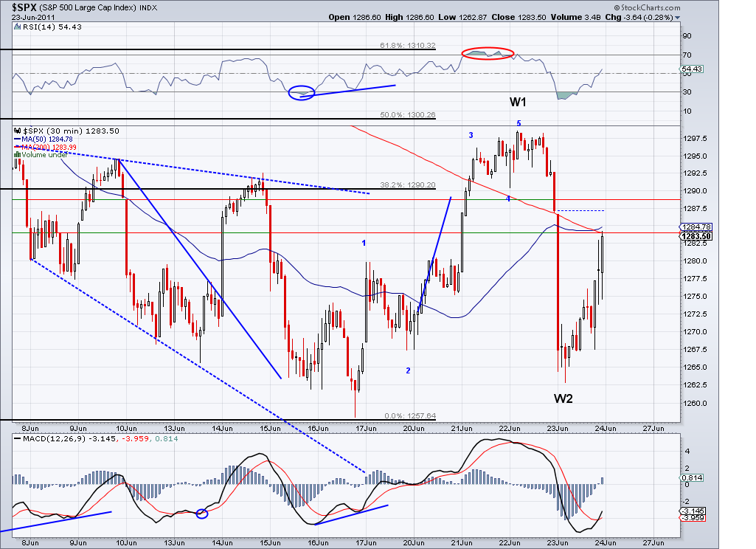Image resolution: width=756 pixels, height=549 pixels.
Task: Click the 1297.5 price axis label
Action: pos(695,139)
